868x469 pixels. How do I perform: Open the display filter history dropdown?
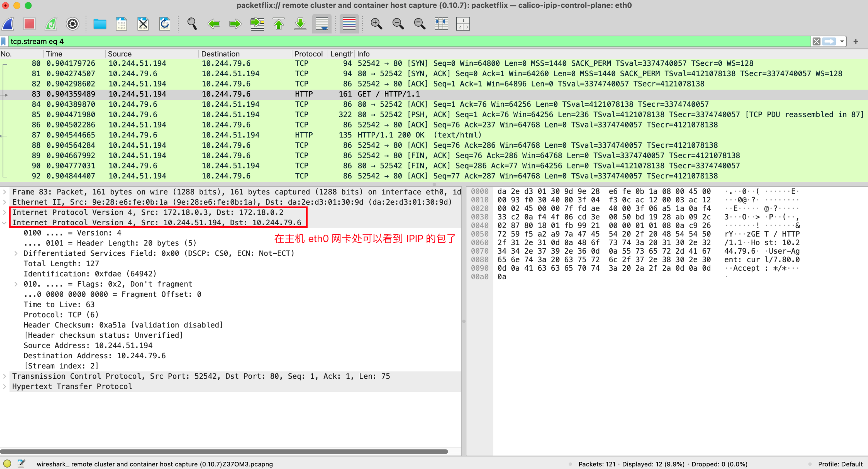coord(842,42)
